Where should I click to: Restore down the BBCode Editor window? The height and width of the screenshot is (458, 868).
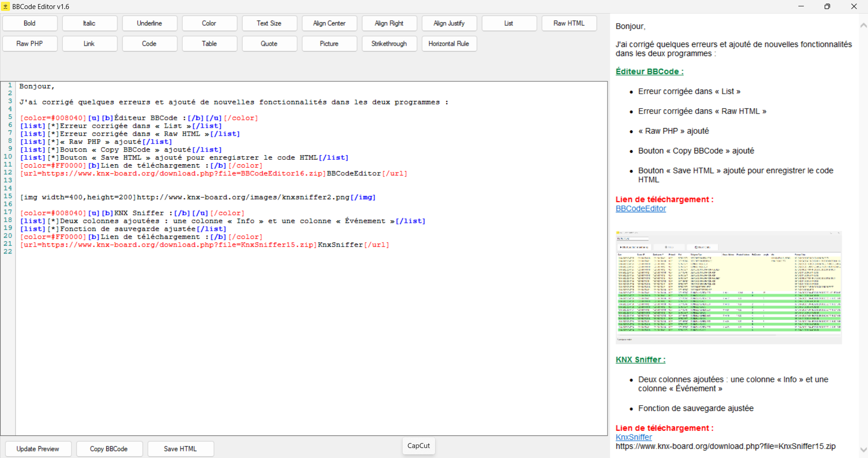click(827, 6)
